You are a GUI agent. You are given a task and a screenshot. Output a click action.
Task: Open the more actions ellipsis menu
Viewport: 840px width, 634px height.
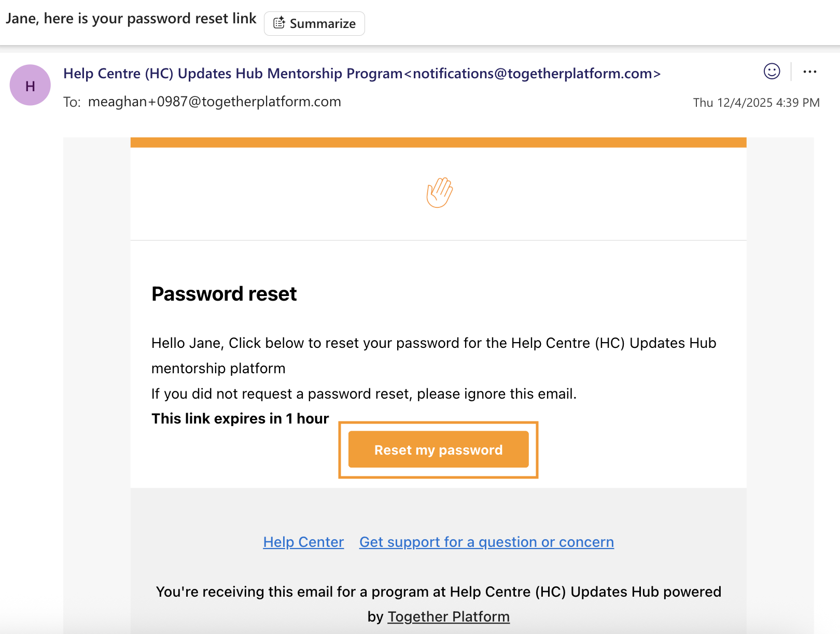coord(809,72)
